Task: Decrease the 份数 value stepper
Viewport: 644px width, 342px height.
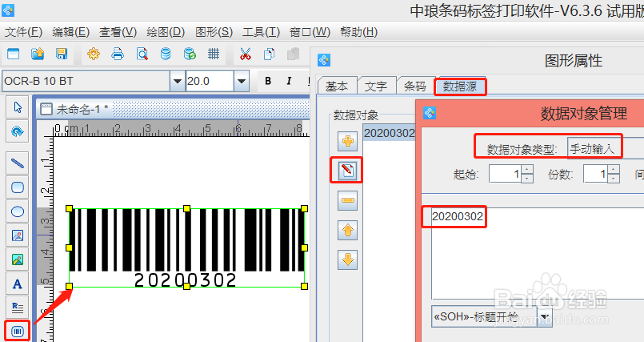Action: pyautogui.click(x=614, y=179)
